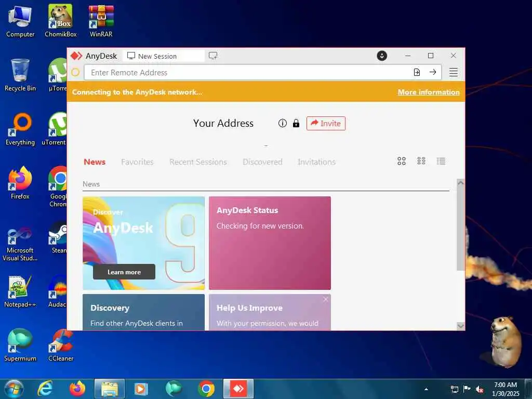Click the taskbar clock showing 7:00 AM
The height and width of the screenshot is (399, 532).
505,389
